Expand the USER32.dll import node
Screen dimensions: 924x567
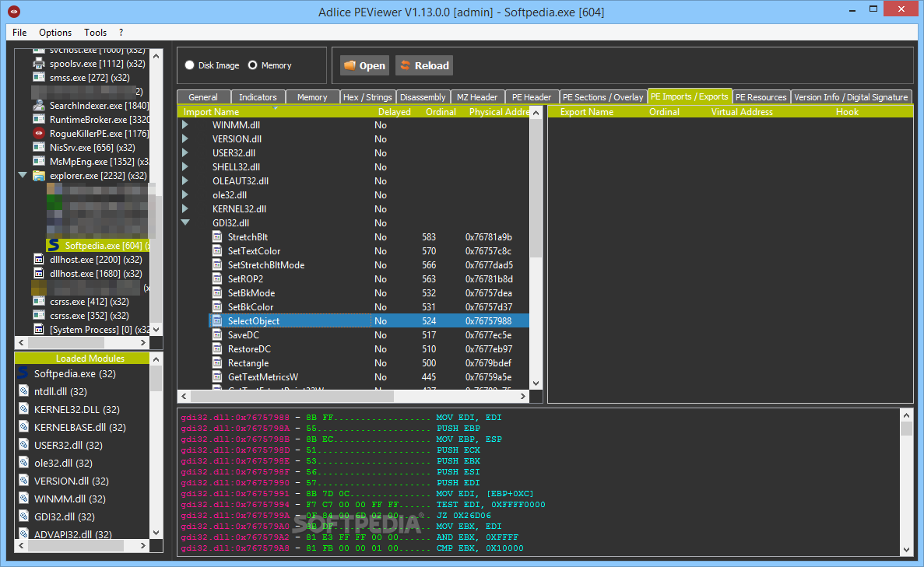point(185,152)
